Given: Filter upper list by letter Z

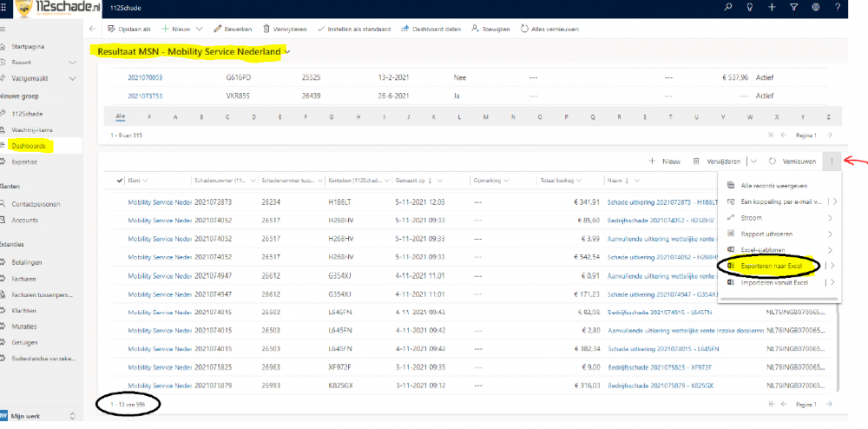Looking at the screenshot, I should point(828,116).
